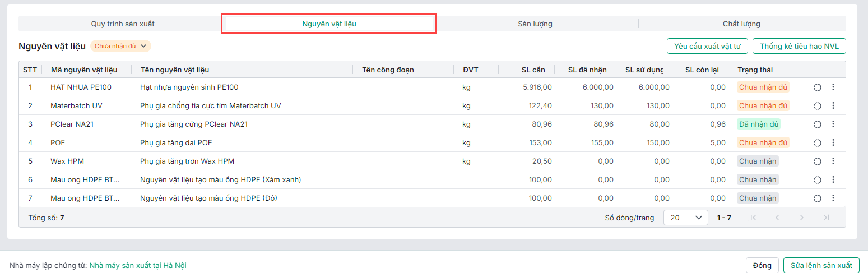Switch to Quy trình sản xuất tab
868x277 pixels.
[123, 24]
